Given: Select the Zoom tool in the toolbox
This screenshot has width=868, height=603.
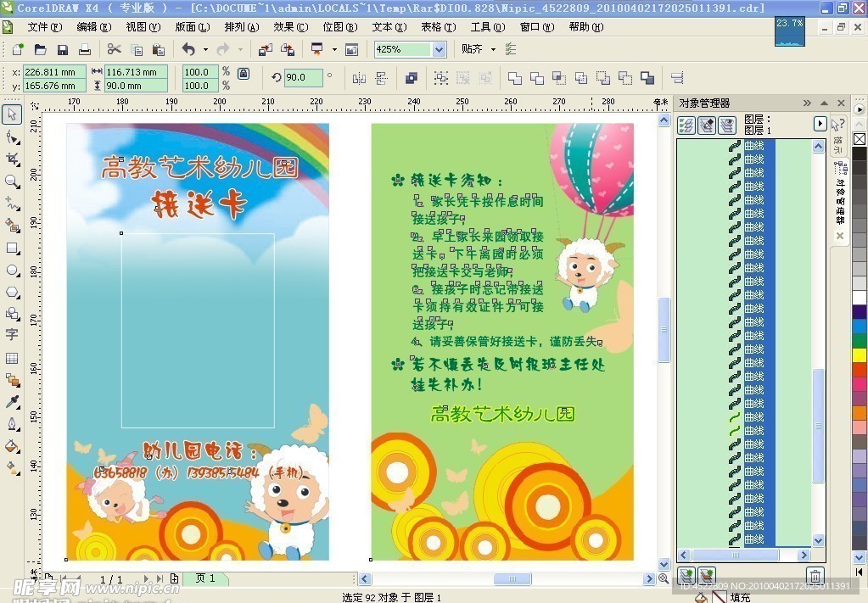Looking at the screenshot, I should 12,181.
